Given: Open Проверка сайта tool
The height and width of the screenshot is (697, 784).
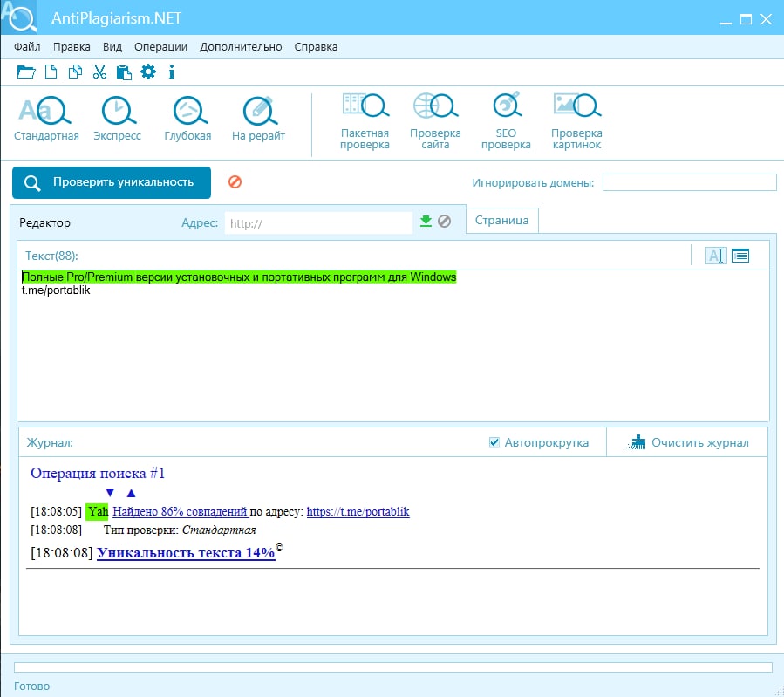Looking at the screenshot, I should pos(435,121).
